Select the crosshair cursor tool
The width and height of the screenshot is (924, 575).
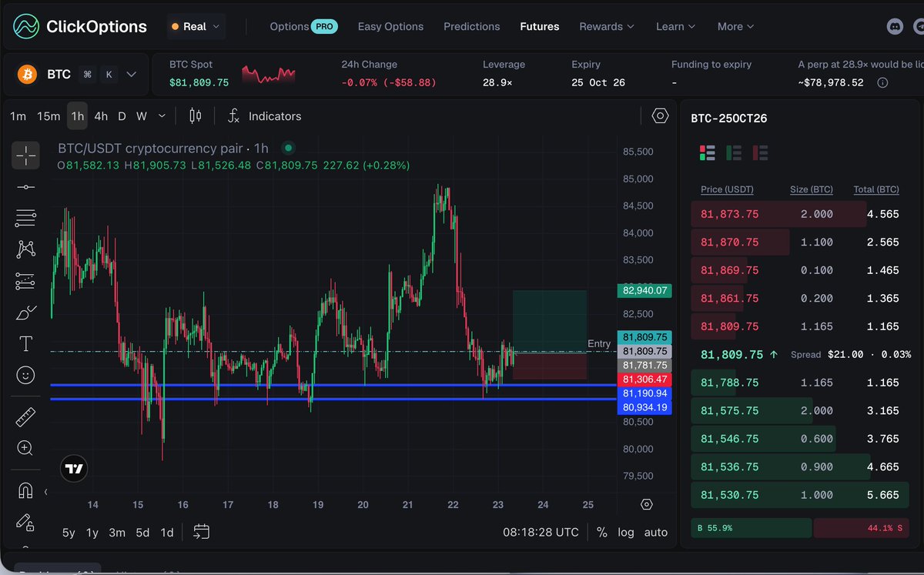point(25,155)
